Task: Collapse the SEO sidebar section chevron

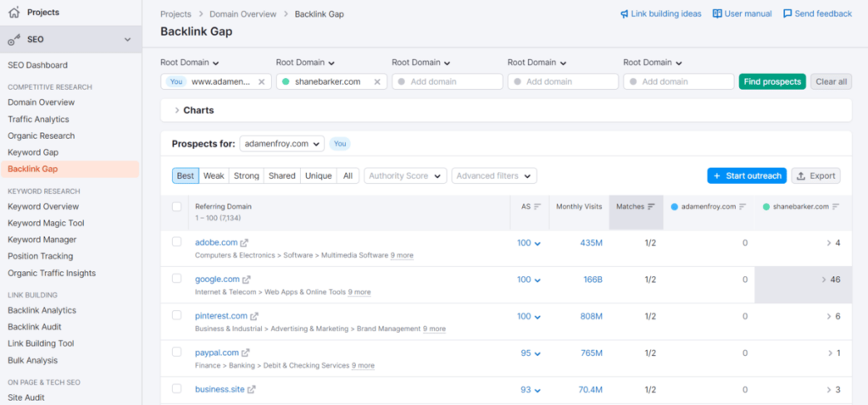Action: tap(128, 40)
